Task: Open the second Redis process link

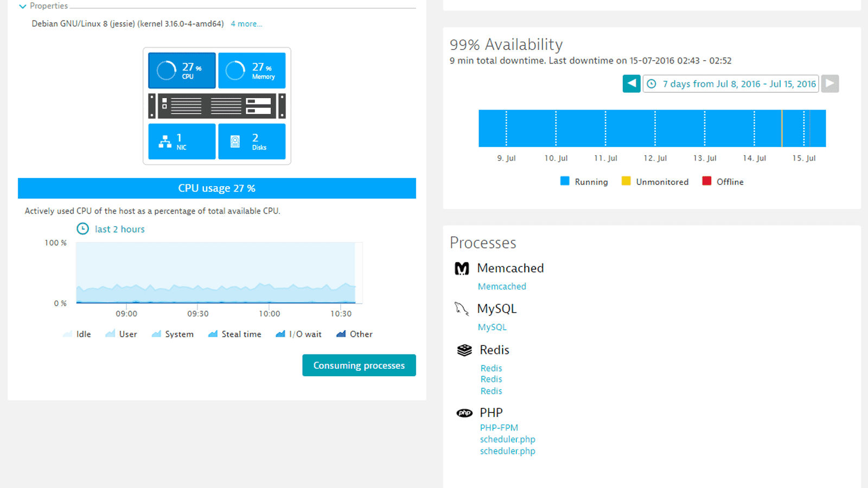Action: [x=491, y=380]
